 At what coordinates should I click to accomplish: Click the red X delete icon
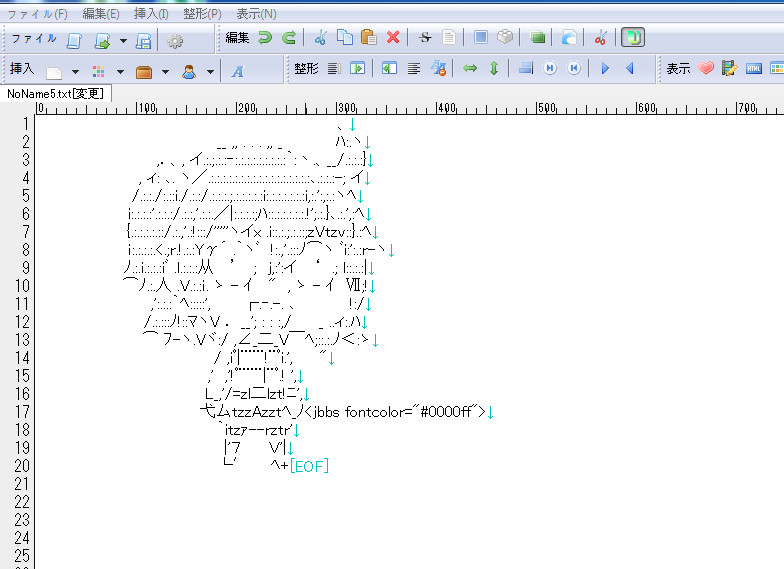point(393,38)
